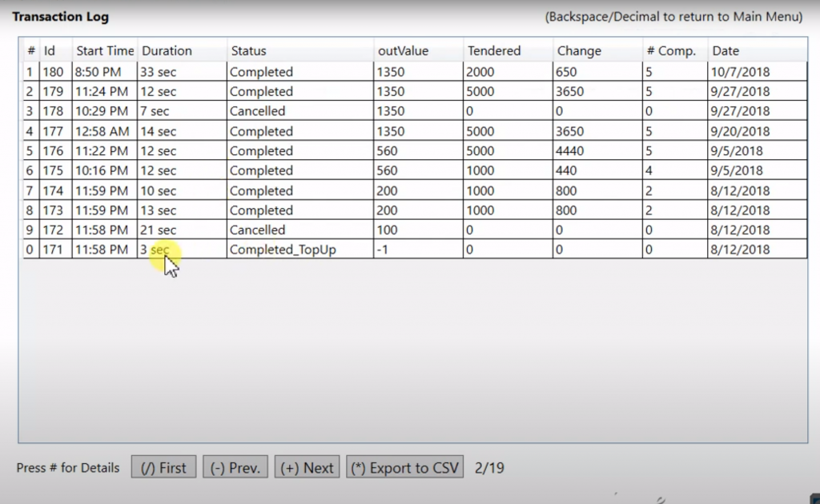Image resolution: width=820 pixels, height=504 pixels.
Task: Sort by the Start Time column header
Action: [105, 50]
